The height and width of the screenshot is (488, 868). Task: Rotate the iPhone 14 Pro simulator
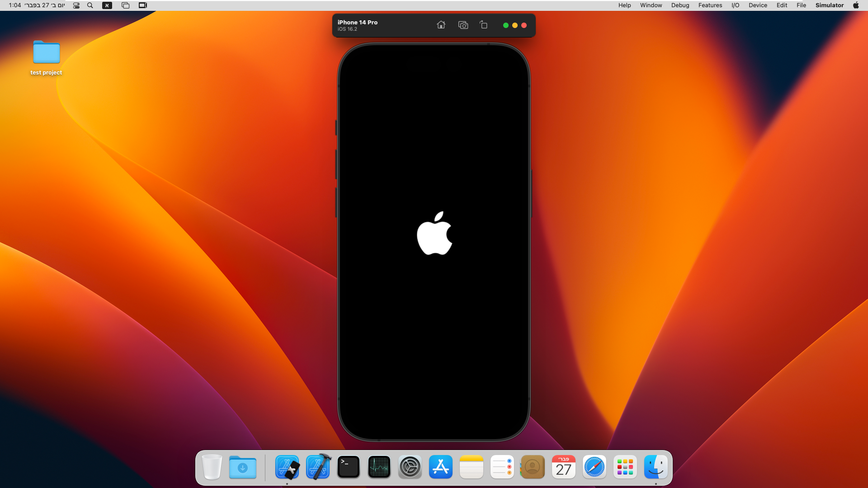point(484,25)
